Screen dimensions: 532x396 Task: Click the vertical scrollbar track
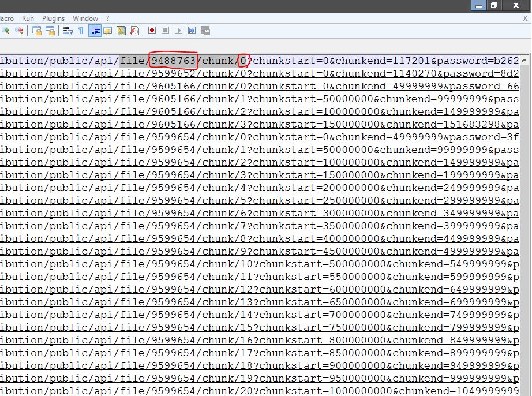coord(524,231)
